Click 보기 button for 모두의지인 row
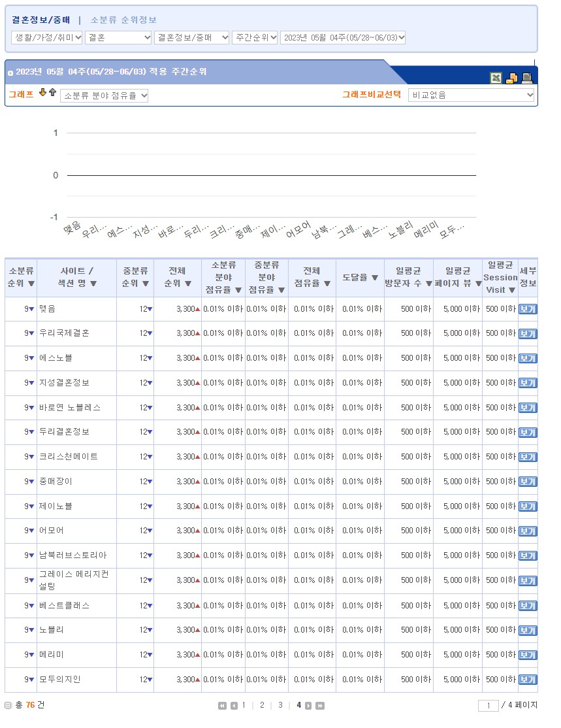The width and height of the screenshot is (561, 728). [527, 680]
